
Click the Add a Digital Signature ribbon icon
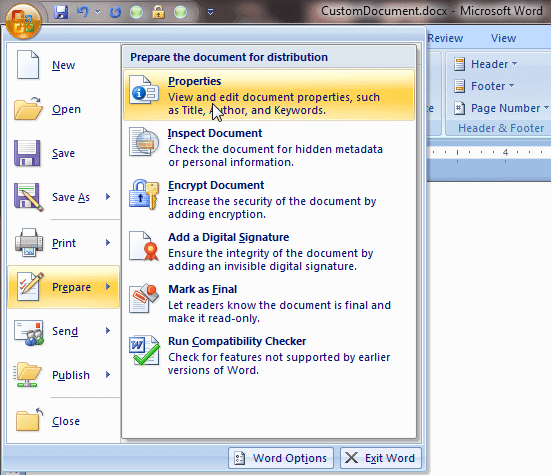pos(144,246)
